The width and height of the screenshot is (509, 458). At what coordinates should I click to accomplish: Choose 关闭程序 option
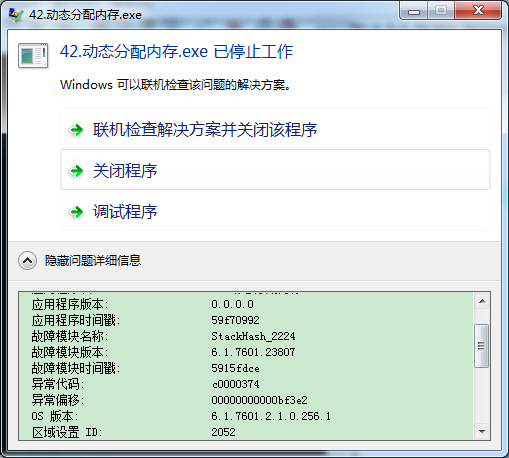275,170
